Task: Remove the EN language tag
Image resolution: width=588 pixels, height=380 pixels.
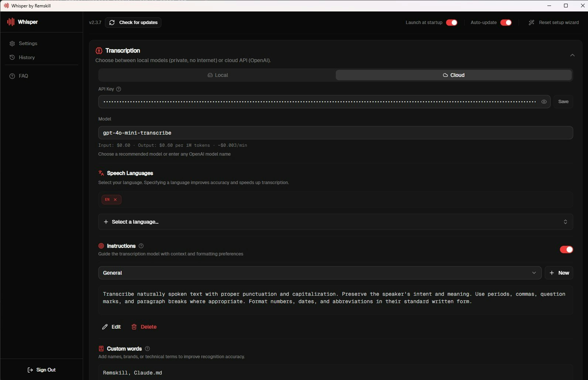Action: point(115,200)
